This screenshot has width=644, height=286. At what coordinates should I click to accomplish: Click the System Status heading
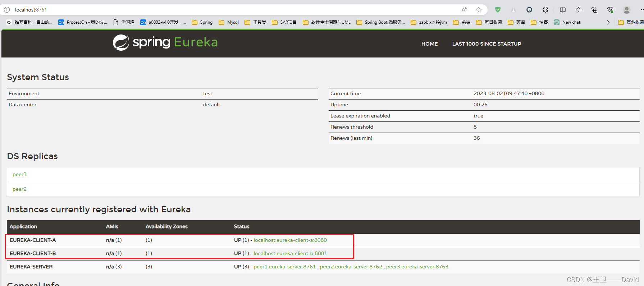click(38, 77)
